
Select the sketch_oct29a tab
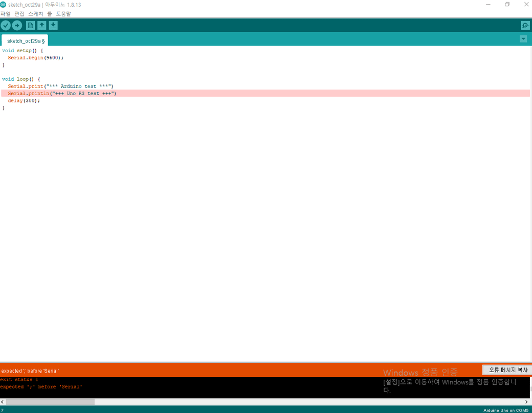point(25,41)
